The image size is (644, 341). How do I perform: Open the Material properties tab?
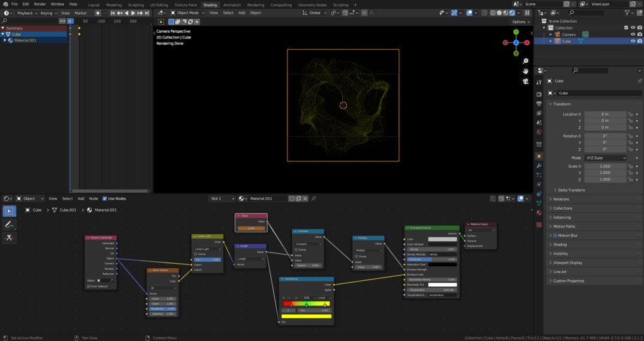(539, 212)
